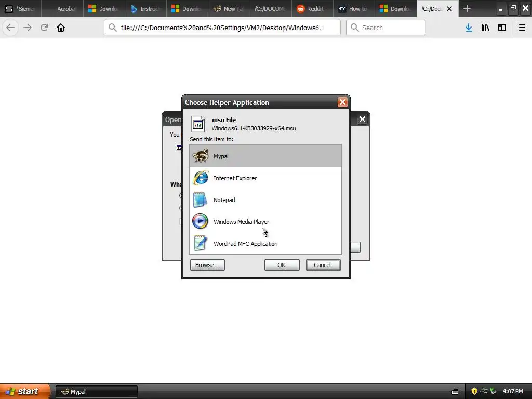Viewport: 532px width, 399px height.
Task: Go back with the browser back arrow
Action: coord(10,28)
